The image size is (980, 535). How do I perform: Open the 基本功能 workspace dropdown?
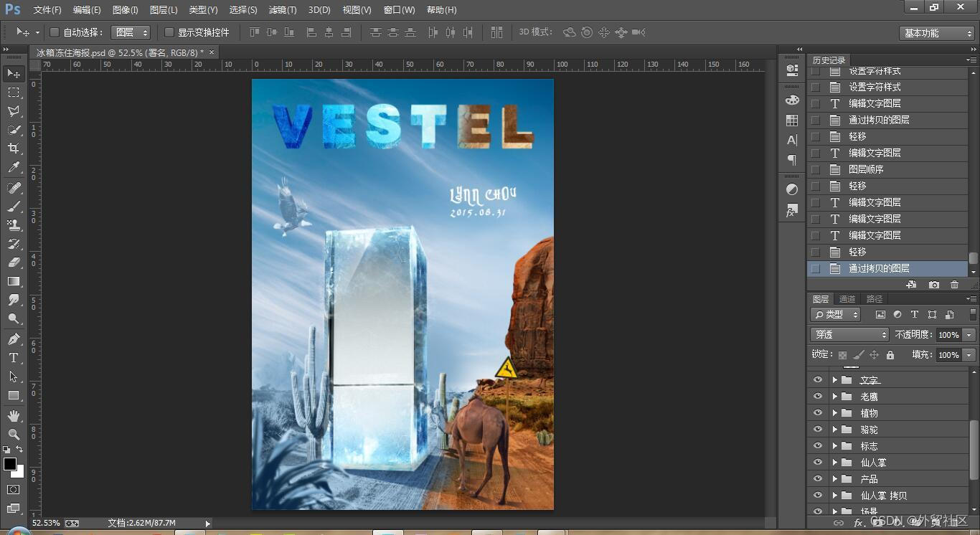[936, 33]
